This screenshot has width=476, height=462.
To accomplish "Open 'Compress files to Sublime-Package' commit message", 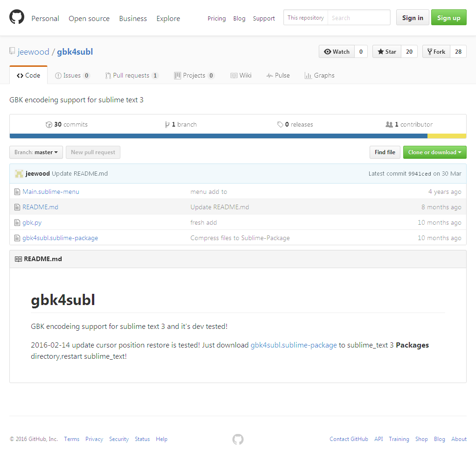I will pyautogui.click(x=240, y=238).
